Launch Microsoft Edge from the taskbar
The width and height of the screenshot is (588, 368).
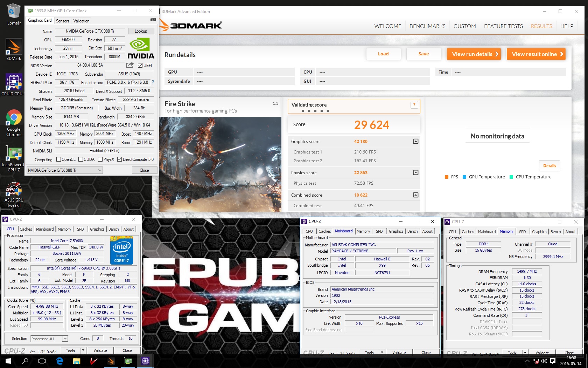click(59, 361)
